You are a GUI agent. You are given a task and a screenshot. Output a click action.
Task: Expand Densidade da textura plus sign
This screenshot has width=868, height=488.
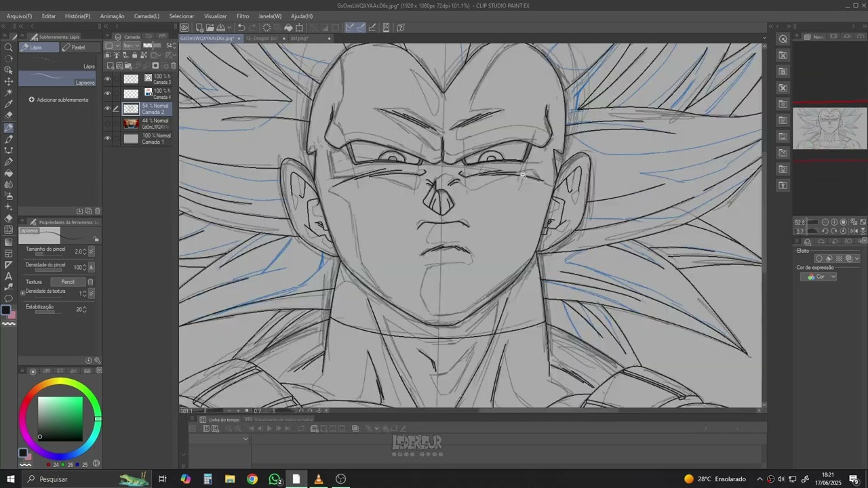click(x=22, y=293)
